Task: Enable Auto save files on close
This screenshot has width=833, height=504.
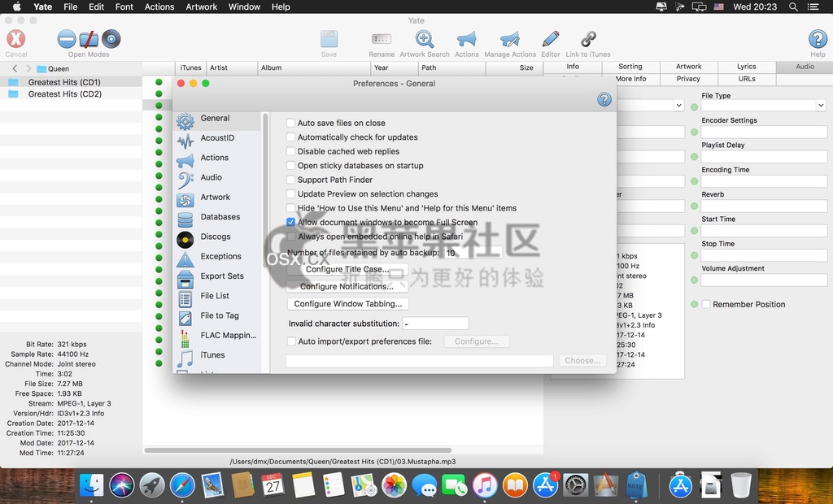Action: tap(290, 123)
